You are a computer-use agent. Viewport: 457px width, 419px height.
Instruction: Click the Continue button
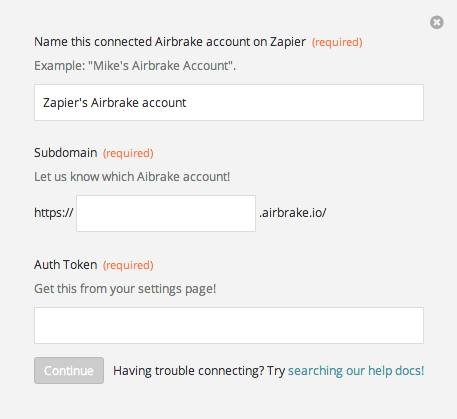click(69, 370)
